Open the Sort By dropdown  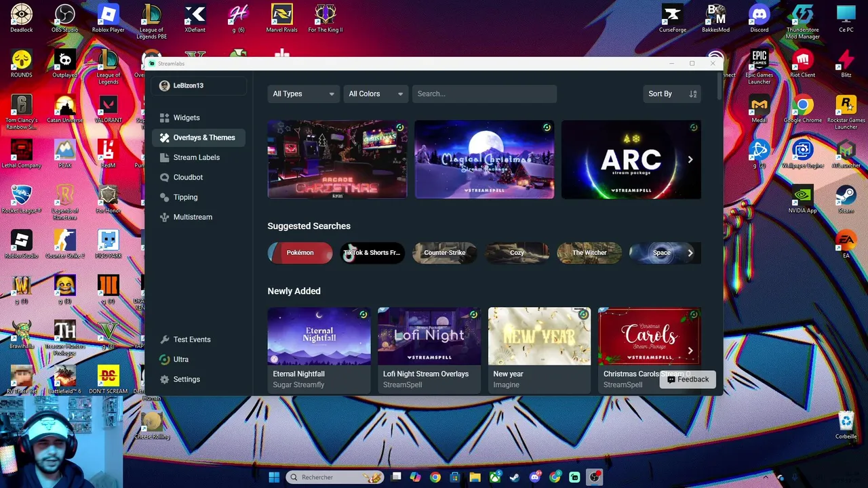(671, 94)
